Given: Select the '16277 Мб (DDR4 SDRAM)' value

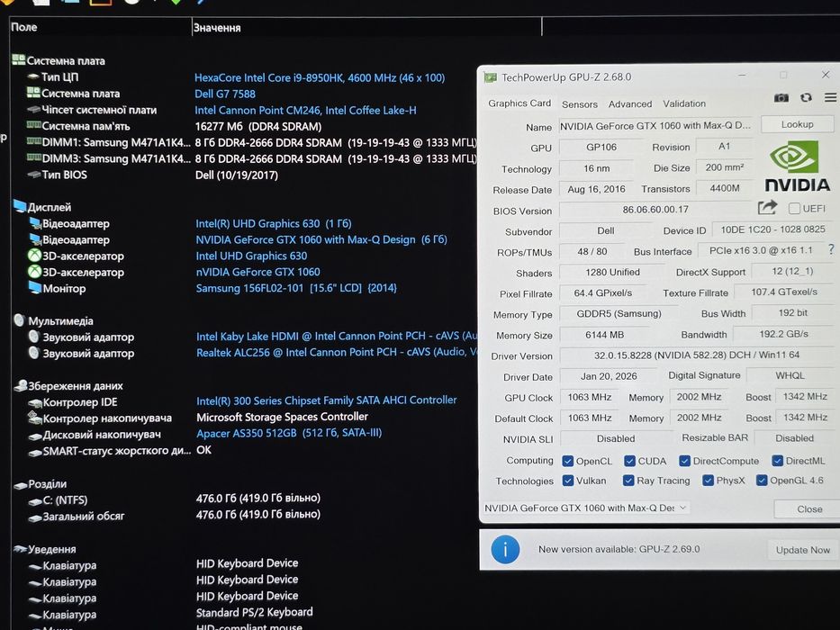Looking at the screenshot, I should pos(258,126).
